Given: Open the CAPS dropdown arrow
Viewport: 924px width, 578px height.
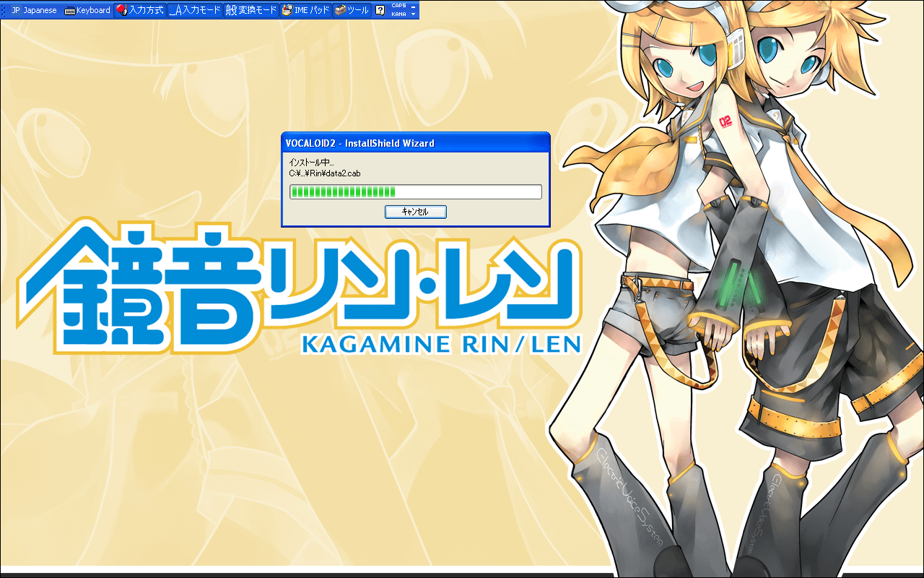Looking at the screenshot, I should 413,6.
